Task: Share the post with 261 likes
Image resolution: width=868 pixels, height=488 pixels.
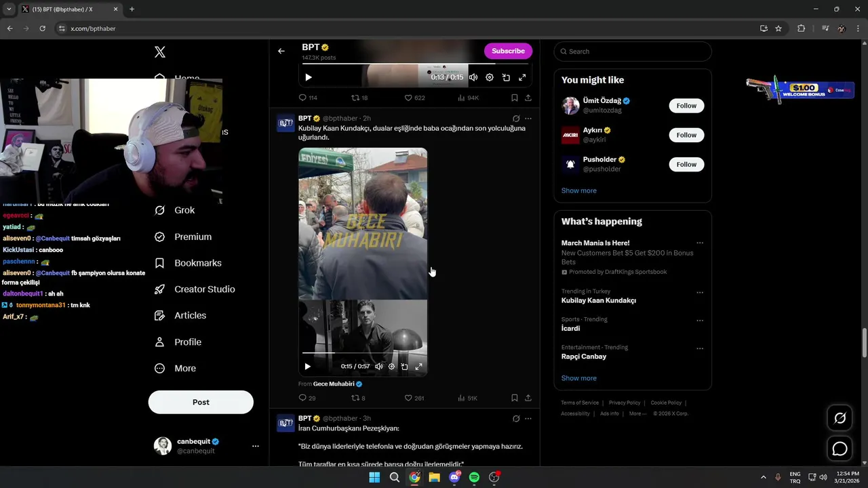Action: 528,398
